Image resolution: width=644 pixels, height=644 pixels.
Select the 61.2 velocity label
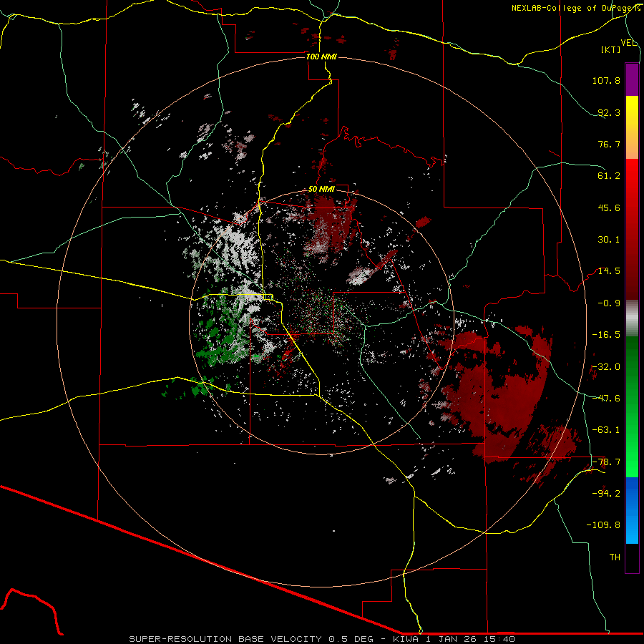coord(609,176)
